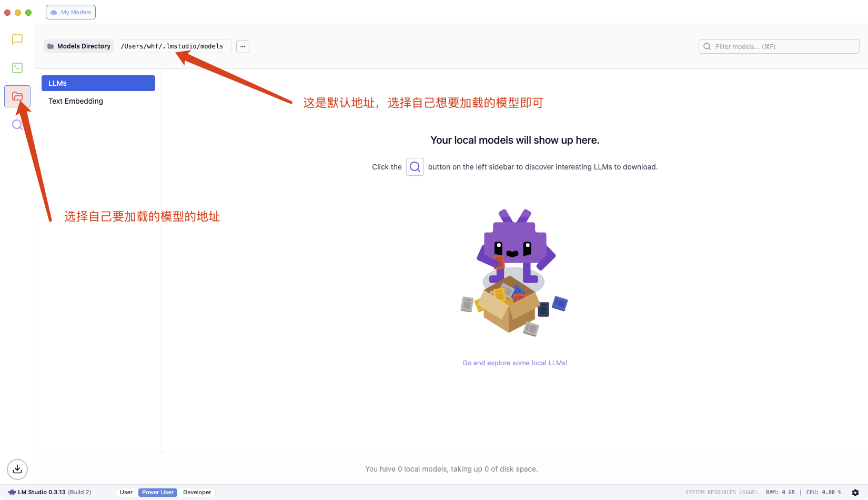Screen dimensions: 868x500
Task: Open the Chat section in sidebar
Action: coord(17,39)
